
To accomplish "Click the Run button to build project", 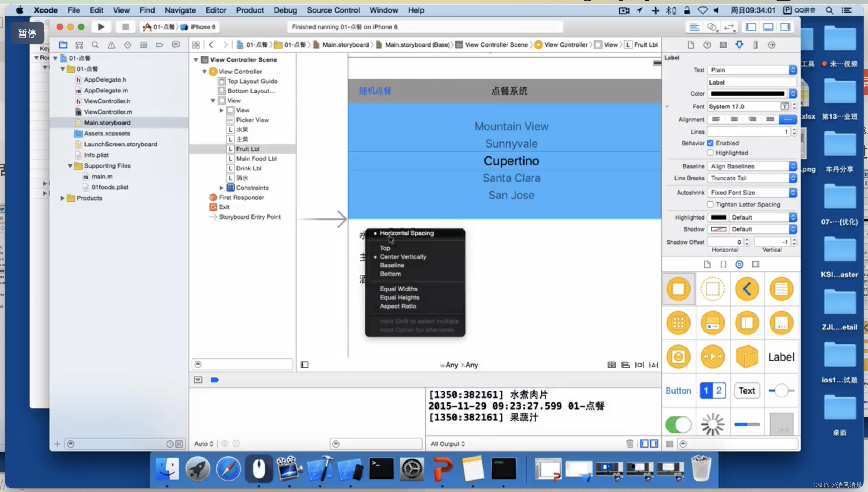I will click(x=100, y=26).
